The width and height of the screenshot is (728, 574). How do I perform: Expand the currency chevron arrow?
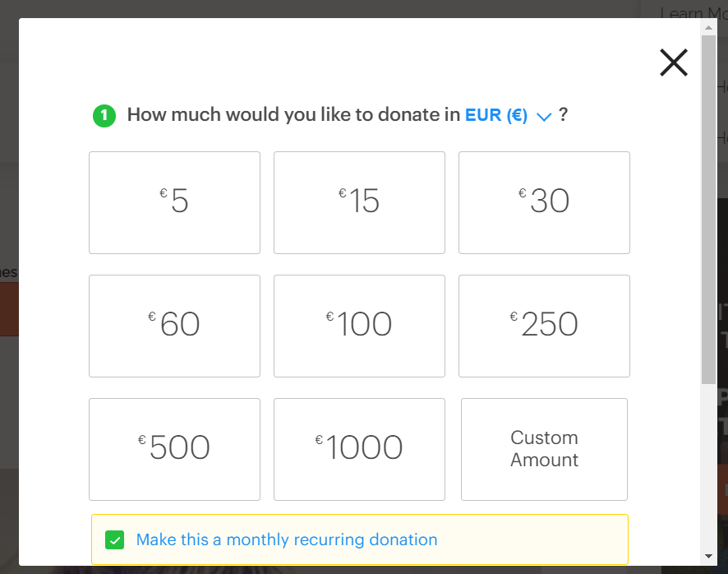coord(544,116)
